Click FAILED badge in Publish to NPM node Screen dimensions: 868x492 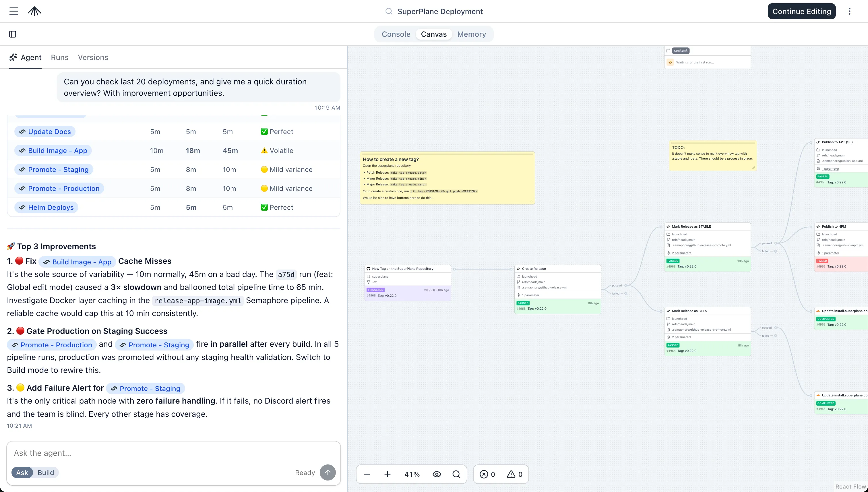tap(822, 261)
